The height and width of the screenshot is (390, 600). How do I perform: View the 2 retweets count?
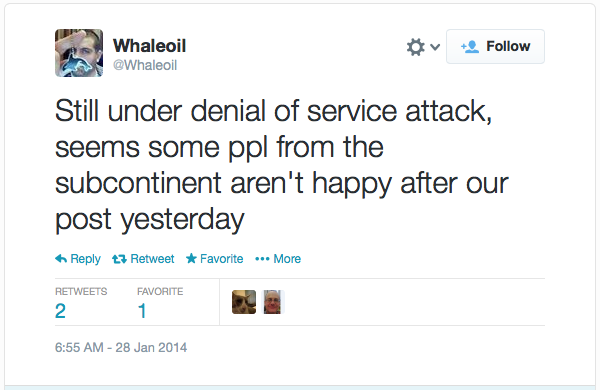(x=60, y=311)
